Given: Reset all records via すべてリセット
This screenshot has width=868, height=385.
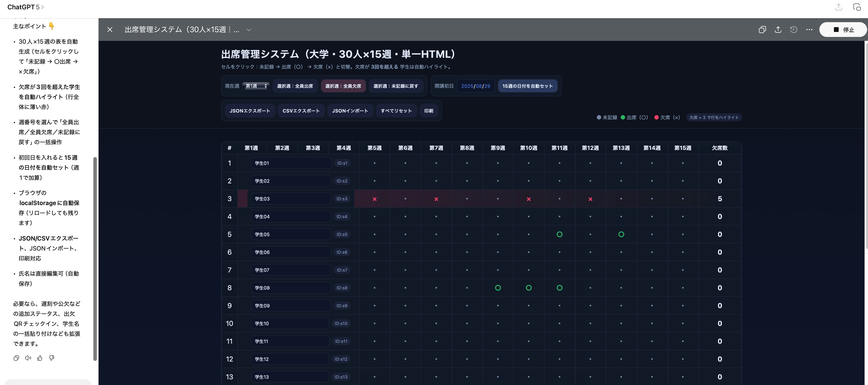Looking at the screenshot, I should [396, 111].
